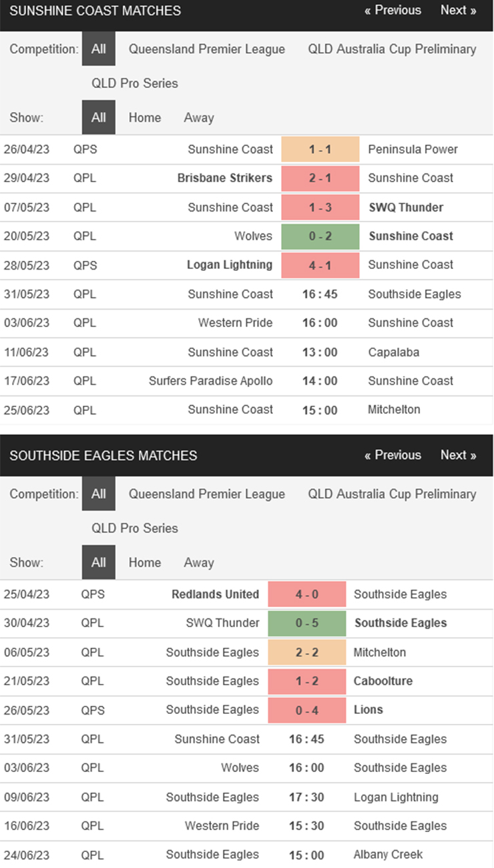
Task: Show Away matches for Southside Eagles
Action: tap(198, 562)
